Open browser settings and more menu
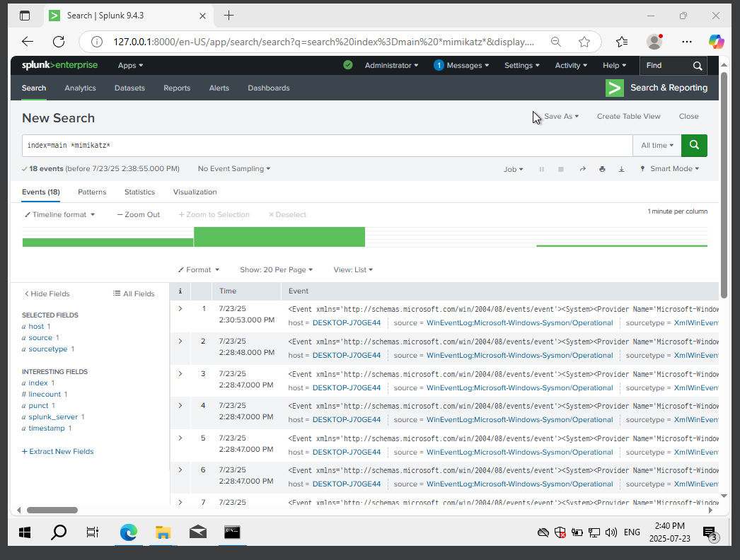 (687, 42)
